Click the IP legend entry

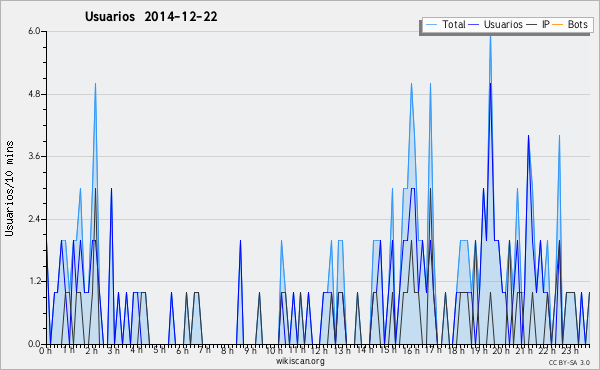538,24
